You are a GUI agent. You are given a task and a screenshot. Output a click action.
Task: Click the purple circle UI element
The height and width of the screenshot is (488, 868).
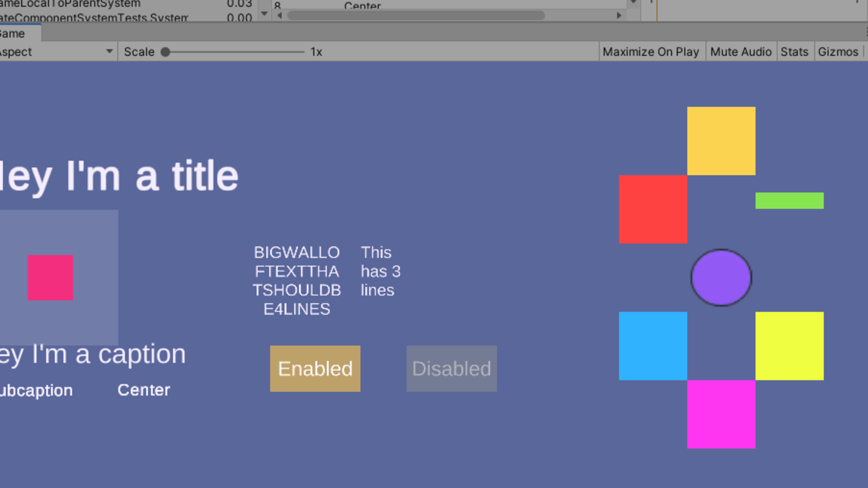point(721,278)
